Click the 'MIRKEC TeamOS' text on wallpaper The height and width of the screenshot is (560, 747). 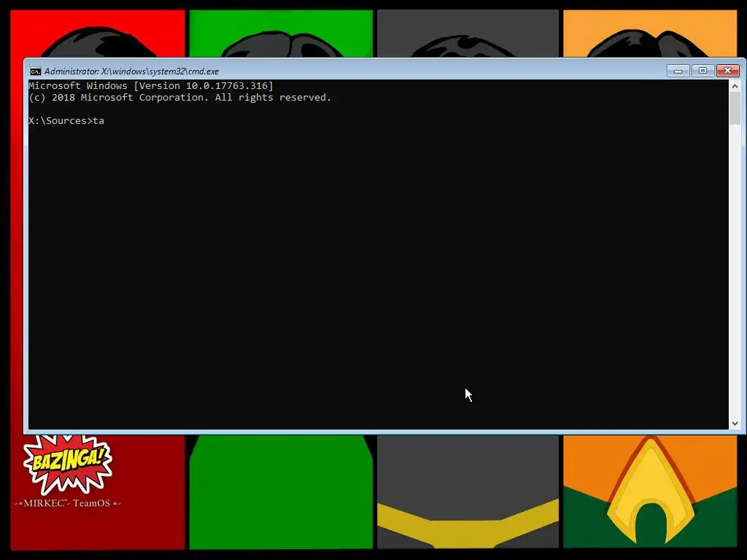click(68, 503)
